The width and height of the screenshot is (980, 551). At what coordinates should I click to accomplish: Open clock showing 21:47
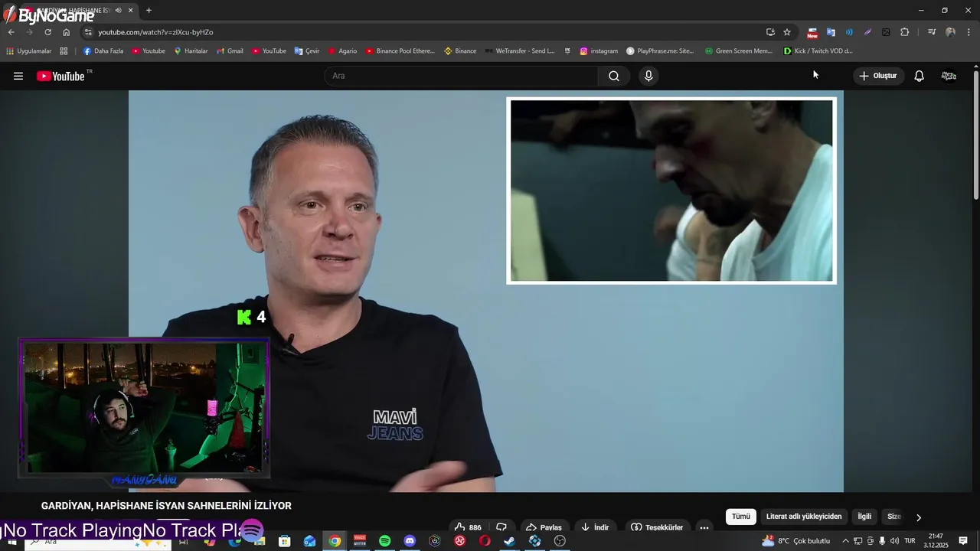(936, 541)
